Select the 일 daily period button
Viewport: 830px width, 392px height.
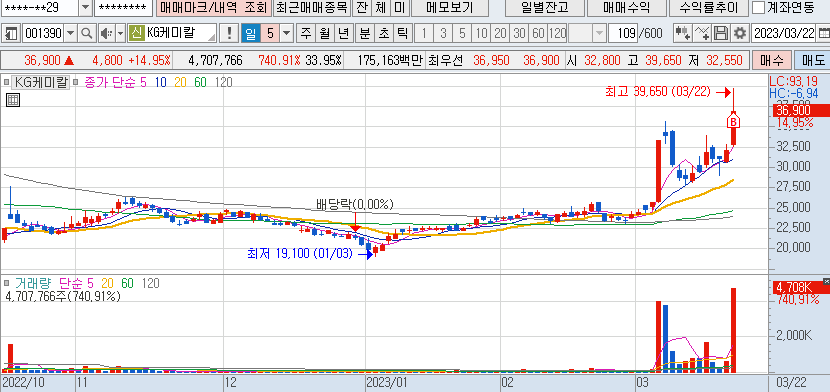[251, 33]
